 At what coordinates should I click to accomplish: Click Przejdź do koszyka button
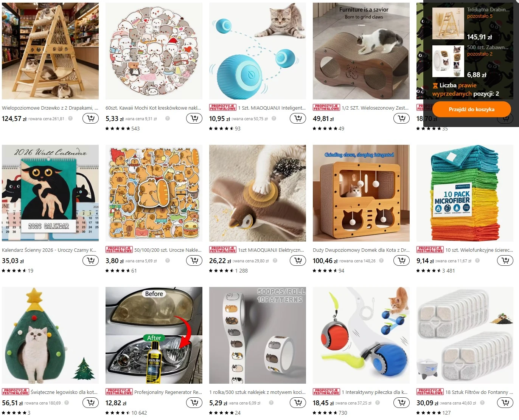(471, 109)
